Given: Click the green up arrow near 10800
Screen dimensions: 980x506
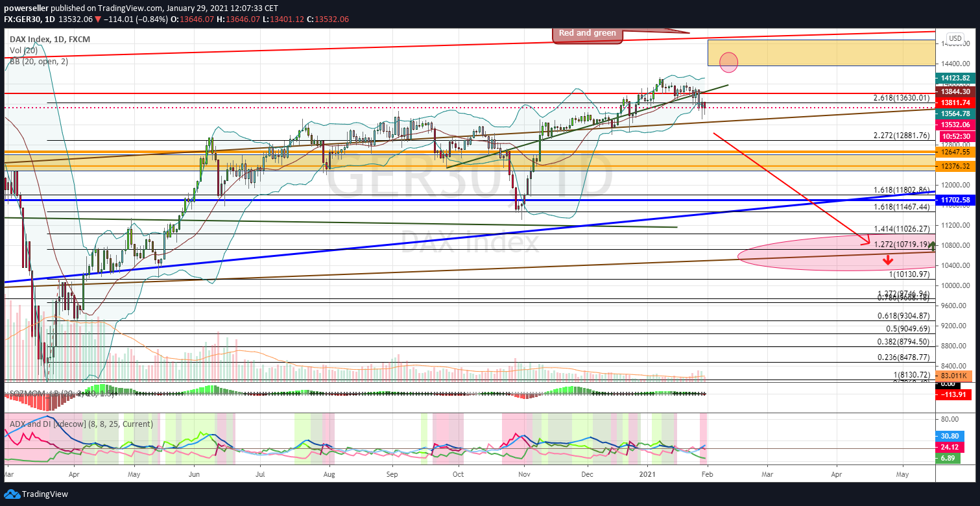Looking at the screenshot, I should (x=932, y=245).
